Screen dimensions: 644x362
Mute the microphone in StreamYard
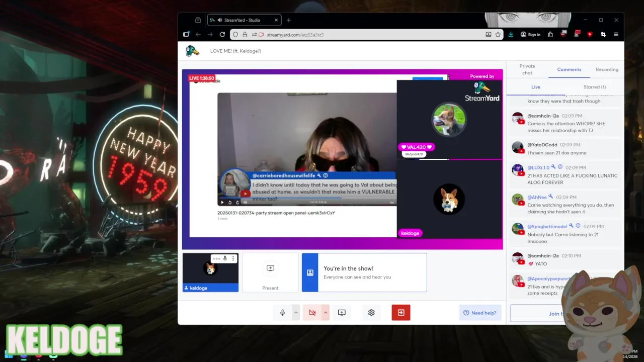pos(282,313)
